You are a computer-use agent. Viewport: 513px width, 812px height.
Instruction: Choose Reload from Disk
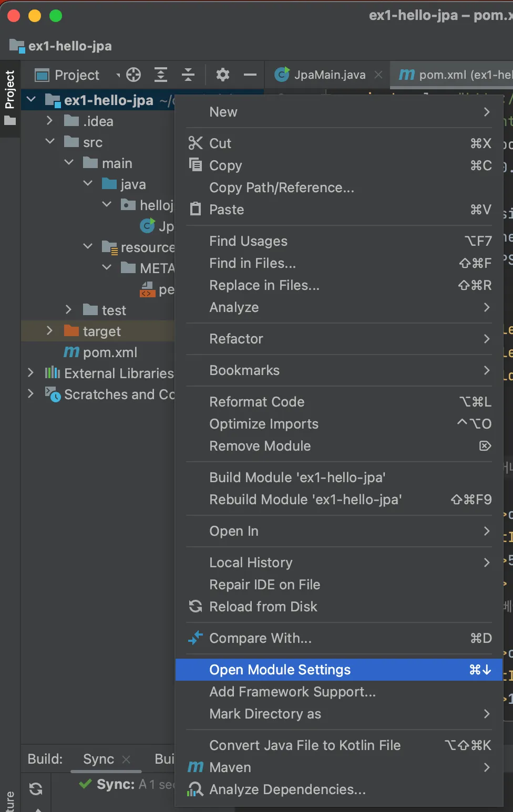(x=263, y=607)
